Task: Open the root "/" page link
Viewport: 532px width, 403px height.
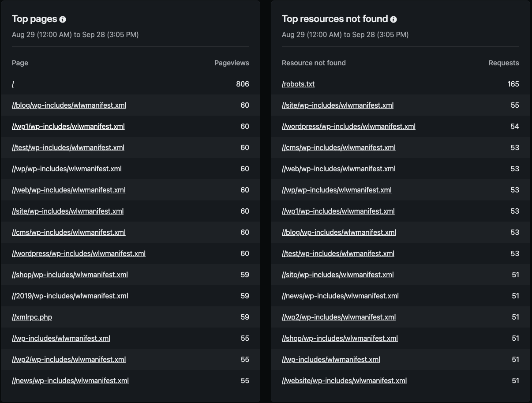Action: 13,84
